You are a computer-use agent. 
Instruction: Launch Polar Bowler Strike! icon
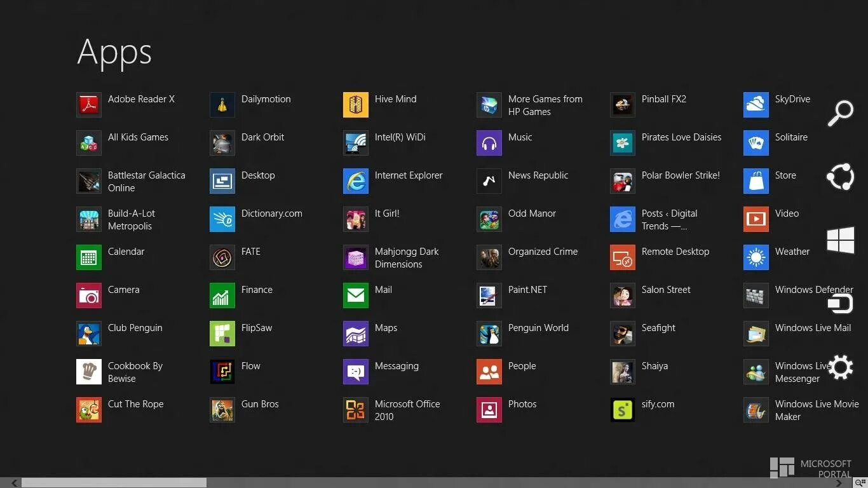pos(623,181)
